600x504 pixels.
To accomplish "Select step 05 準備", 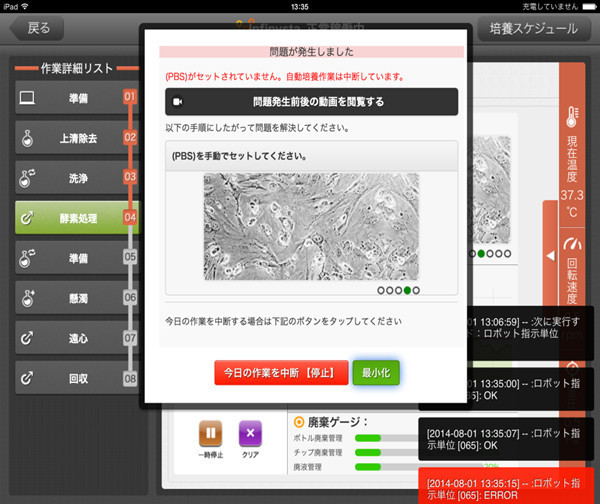I will pyautogui.click(x=77, y=258).
